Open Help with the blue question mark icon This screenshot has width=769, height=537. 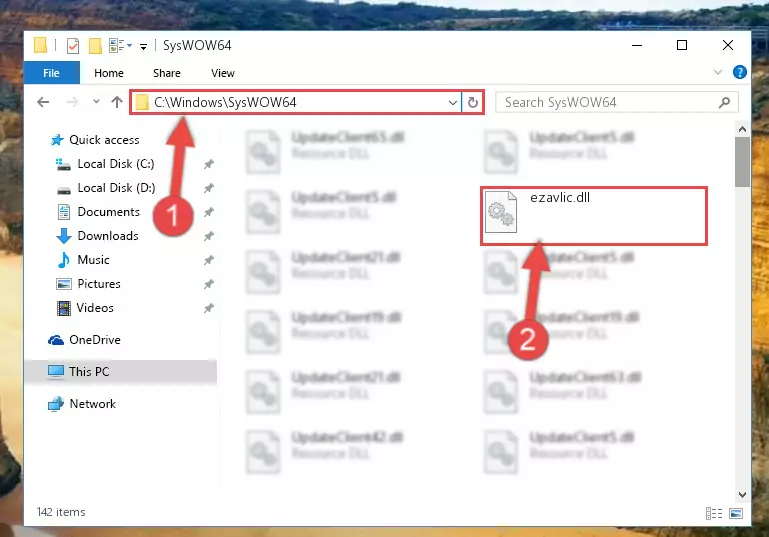[739, 72]
